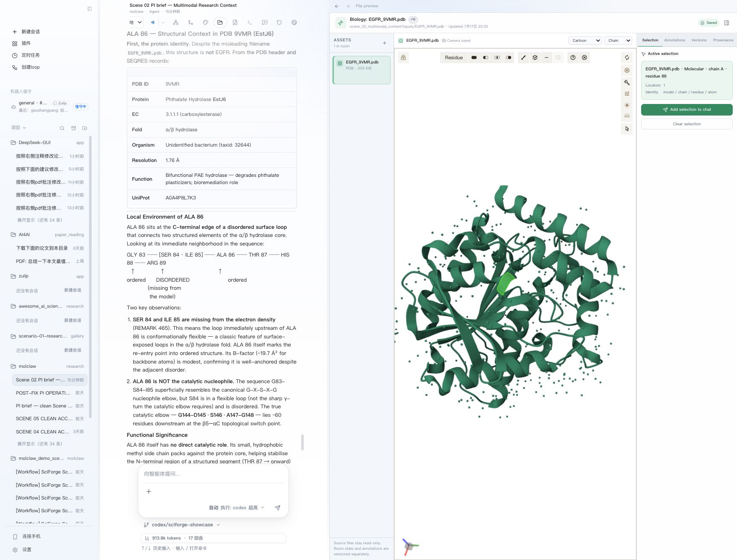
Task: Open the 地 location dropdown in chat toolbar
Action: pos(135,23)
